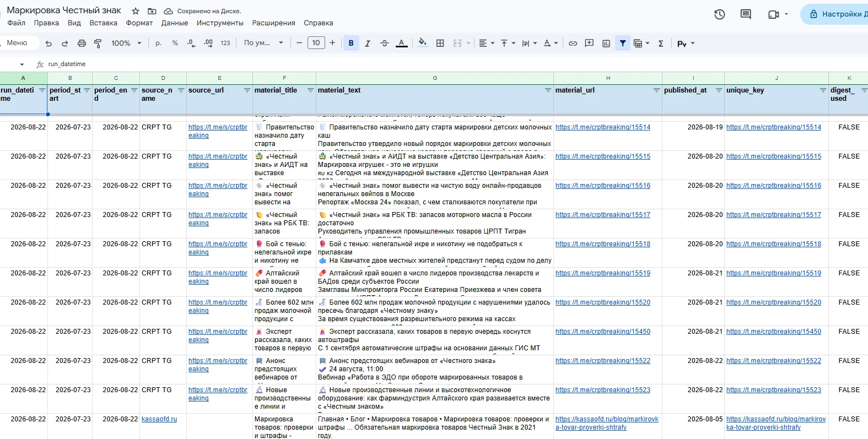
Task: Toggle strikethrough formatting
Action: (x=385, y=43)
